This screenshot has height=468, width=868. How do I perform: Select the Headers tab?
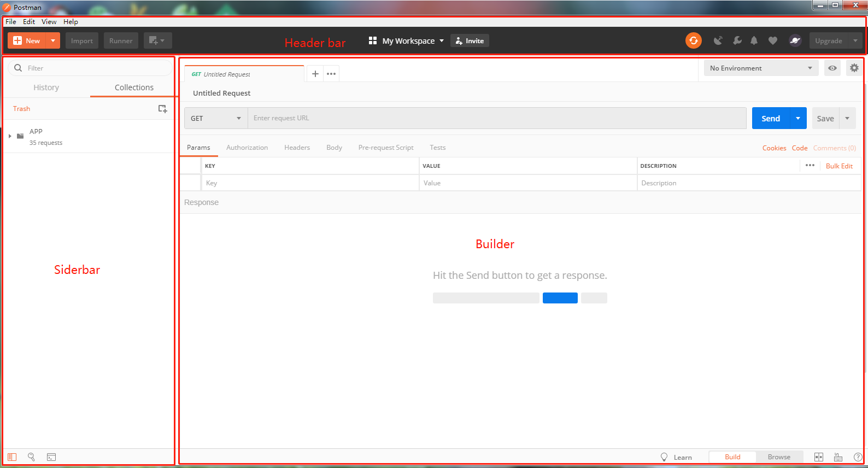pos(297,148)
